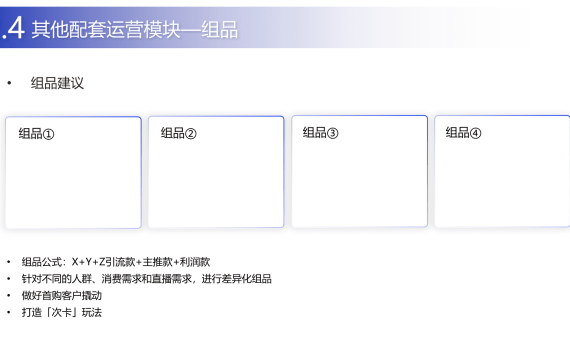
Task: Click the 组品建议 heading text
Action: pyautogui.click(x=57, y=83)
